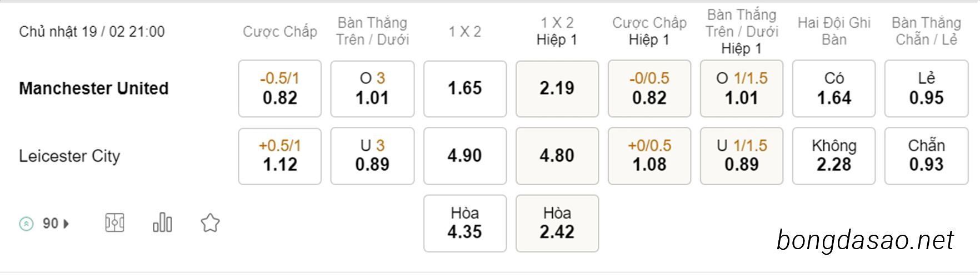Select first-half draw Hòa 2.42

(557, 223)
